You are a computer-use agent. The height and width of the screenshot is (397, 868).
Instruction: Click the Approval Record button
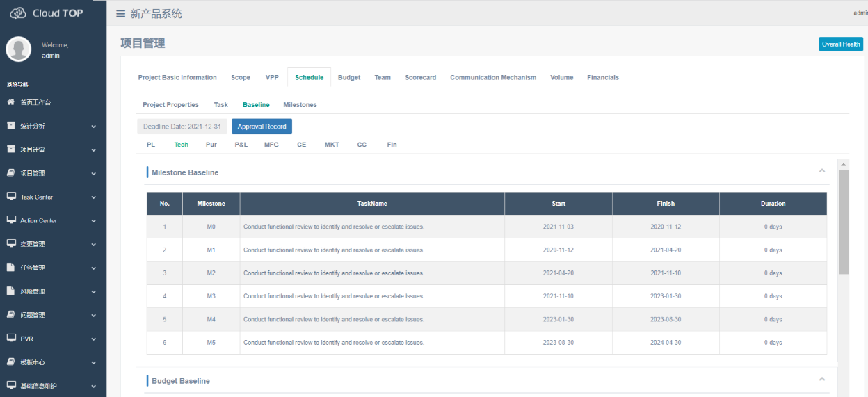tap(262, 127)
